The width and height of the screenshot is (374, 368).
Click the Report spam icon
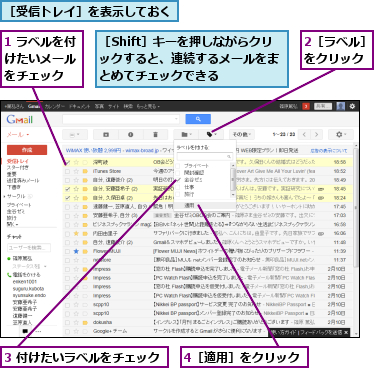[x=131, y=135]
